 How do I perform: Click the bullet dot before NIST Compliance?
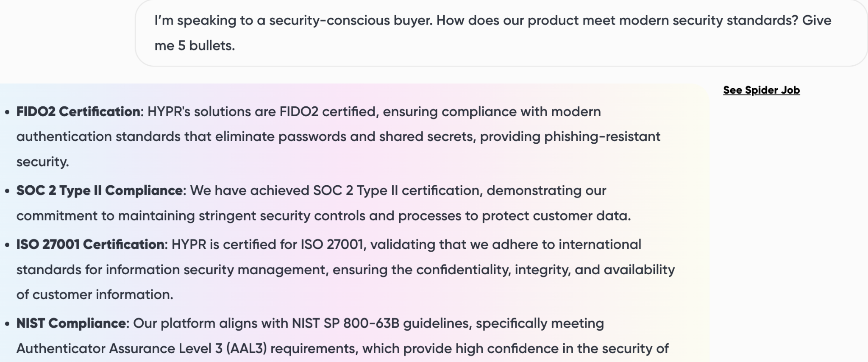pos(7,324)
